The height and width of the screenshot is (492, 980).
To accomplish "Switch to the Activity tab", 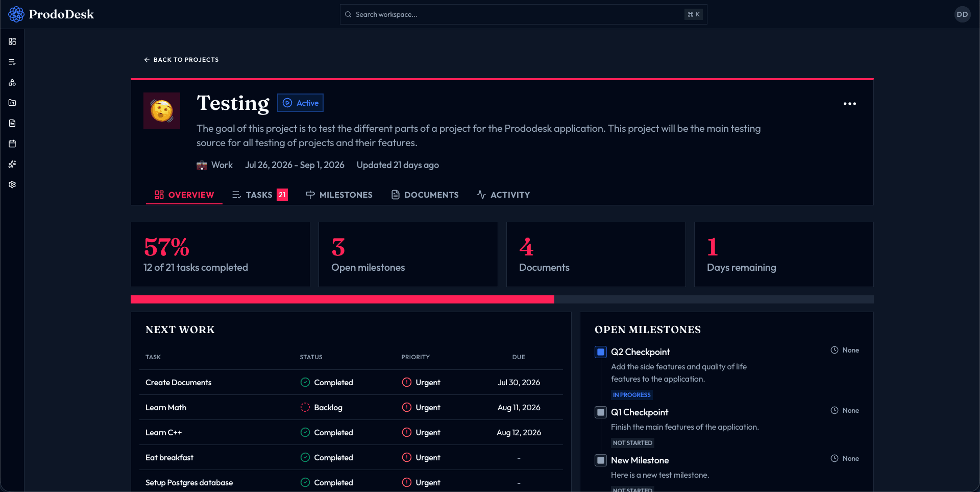I will click(x=503, y=195).
